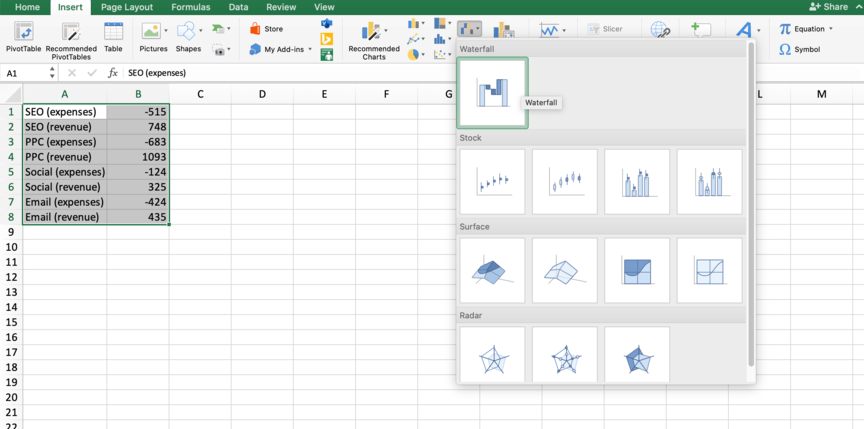Insert a PivotTable
The image size is (864, 429).
[x=22, y=38]
